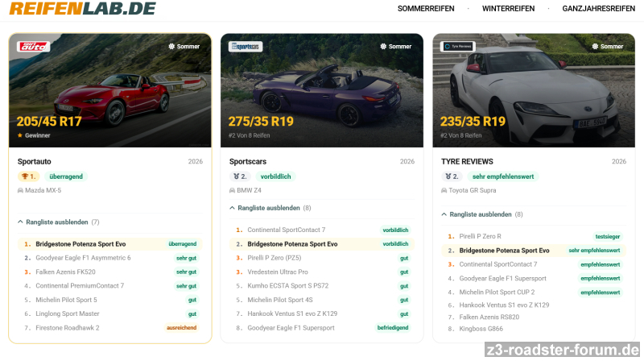Open the Winterreifen menu item
This screenshot has height=361, width=644.
pos(508,9)
